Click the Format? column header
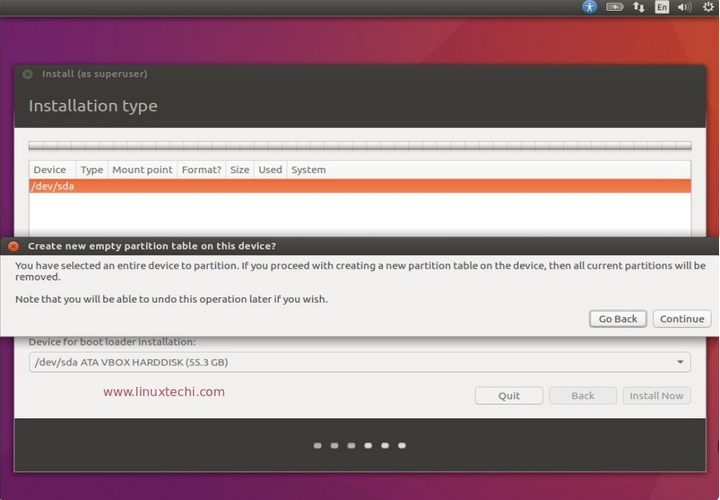The width and height of the screenshot is (720, 500). pos(202,170)
